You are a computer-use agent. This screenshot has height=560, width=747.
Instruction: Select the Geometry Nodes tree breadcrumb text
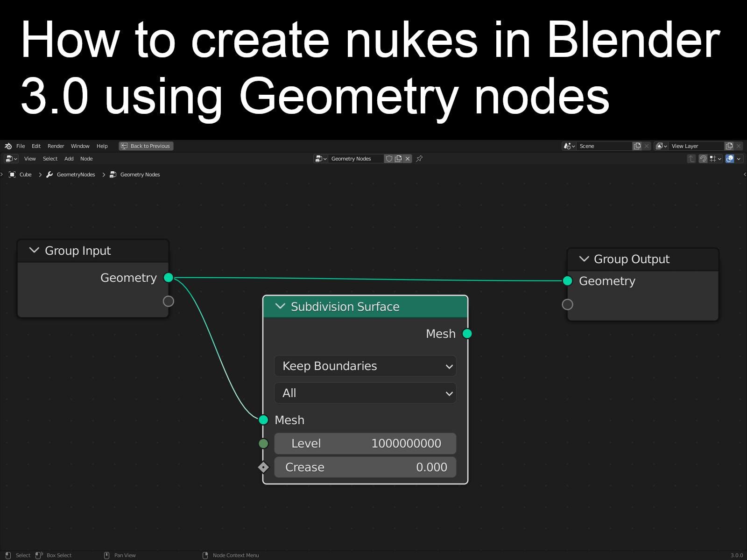[x=140, y=175]
